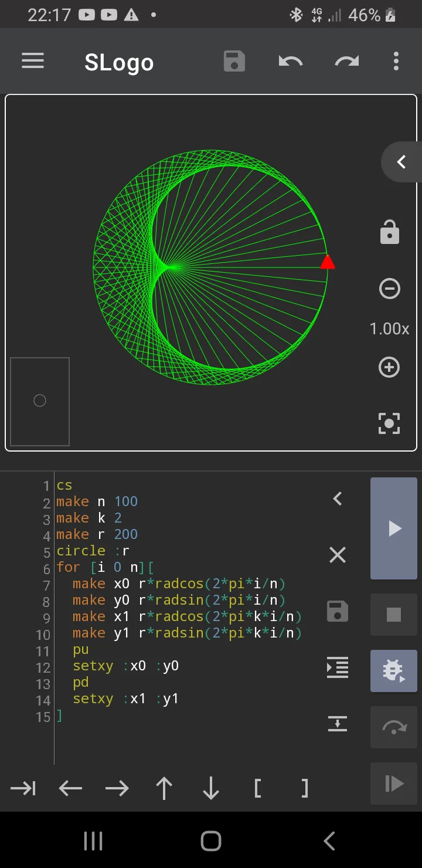Place cursor on line 1 cs
The image size is (422, 868).
click(x=64, y=486)
